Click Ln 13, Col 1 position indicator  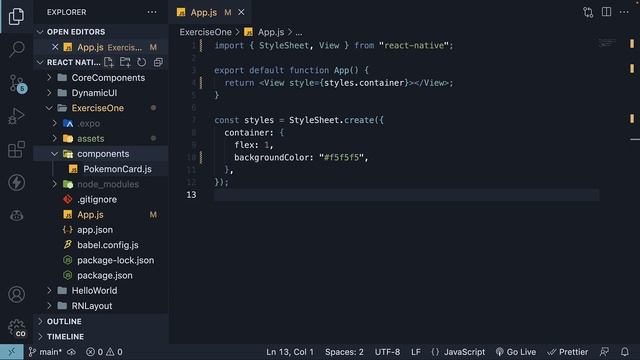[290, 352]
